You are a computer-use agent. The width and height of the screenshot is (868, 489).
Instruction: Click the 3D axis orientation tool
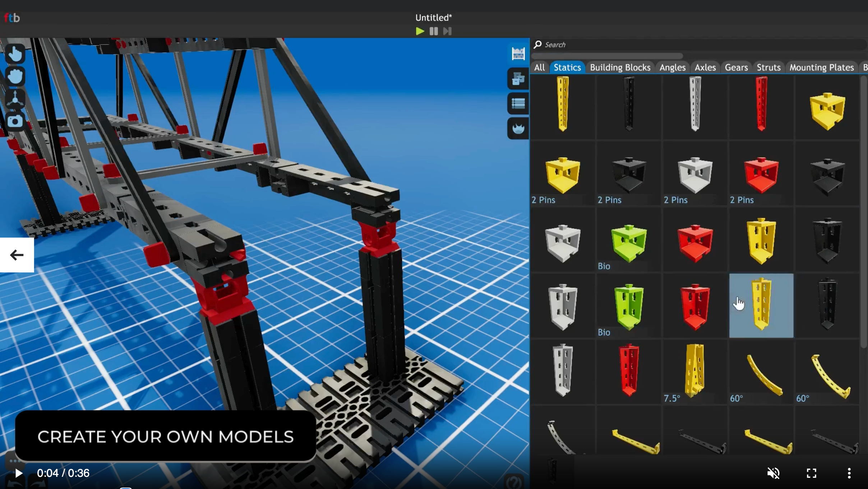click(15, 99)
